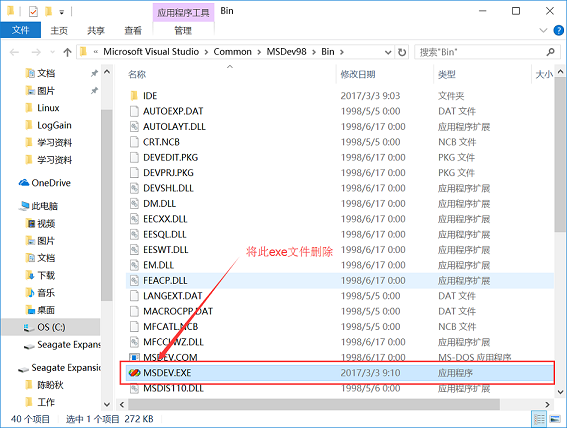
Task: Select the LANGEXT.DAT file
Action: (x=172, y=296)
